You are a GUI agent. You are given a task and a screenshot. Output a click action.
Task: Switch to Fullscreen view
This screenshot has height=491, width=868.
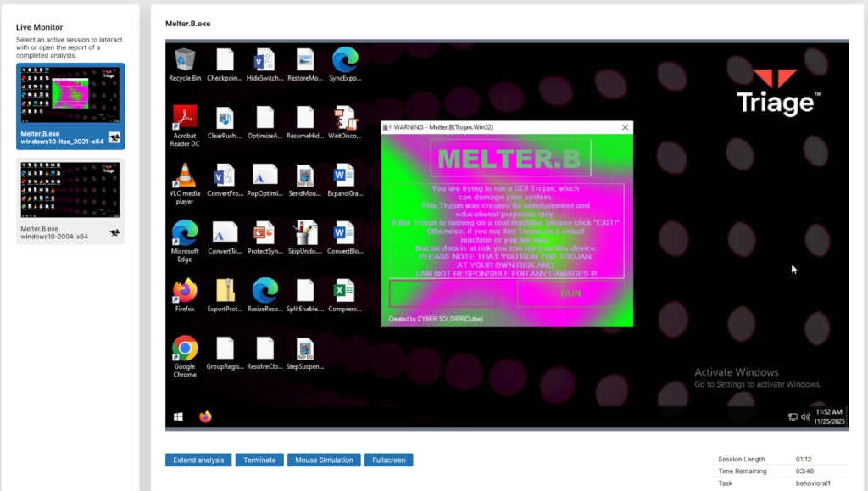click(x=388, y=460)
